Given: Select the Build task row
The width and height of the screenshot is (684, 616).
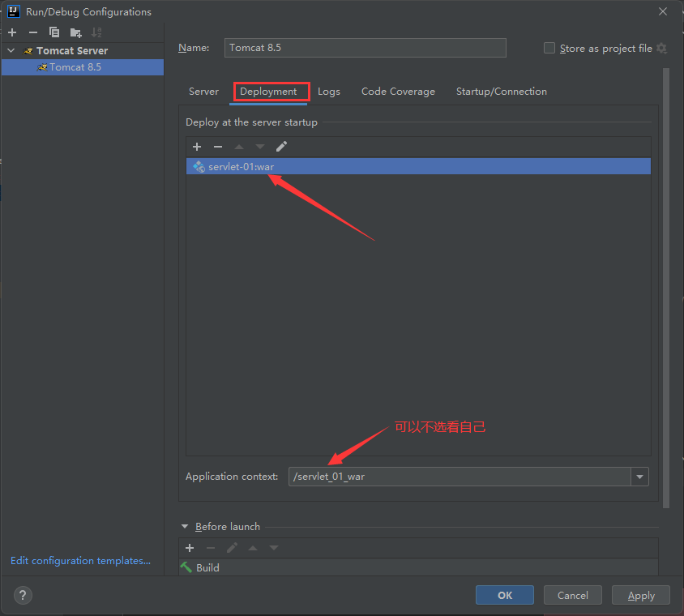Looking at the screenshot, I should pos(418,567).
